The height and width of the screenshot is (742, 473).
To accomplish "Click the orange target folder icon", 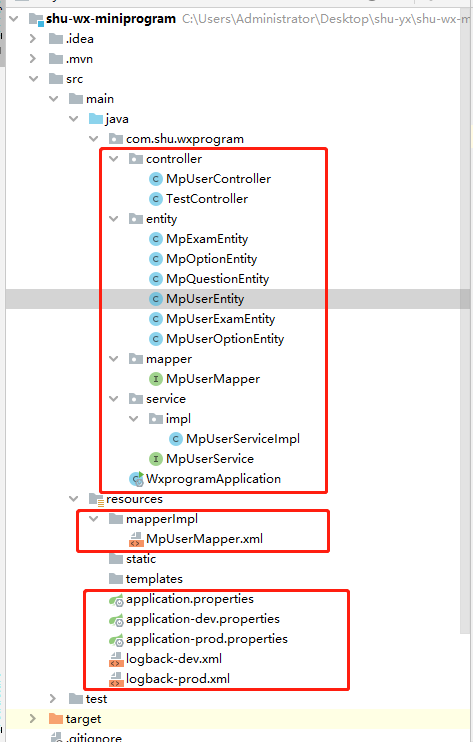I will [56, 719].
